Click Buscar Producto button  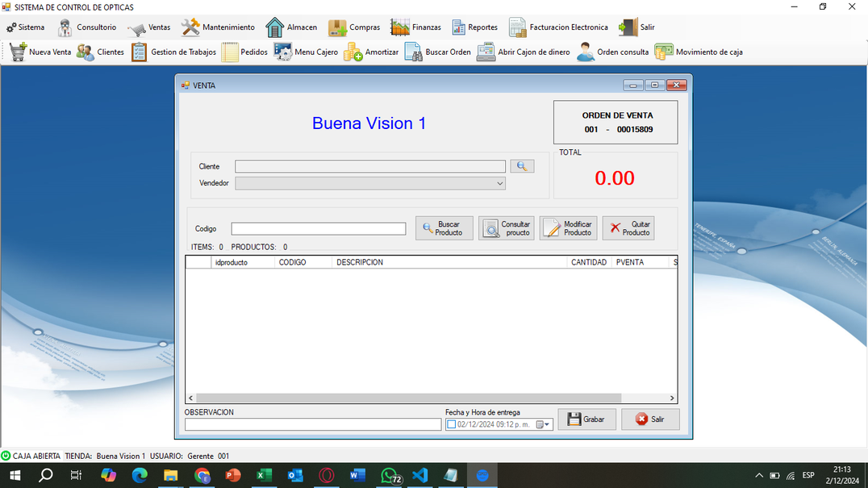click(444, 228)
